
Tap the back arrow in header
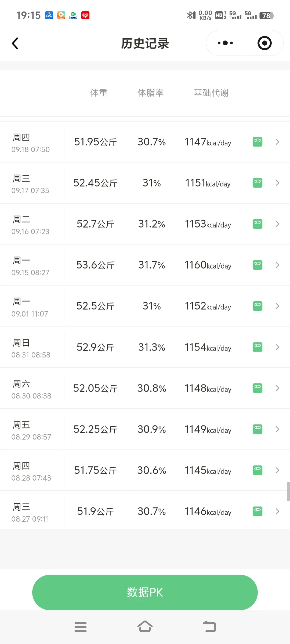tap(15, 43)
